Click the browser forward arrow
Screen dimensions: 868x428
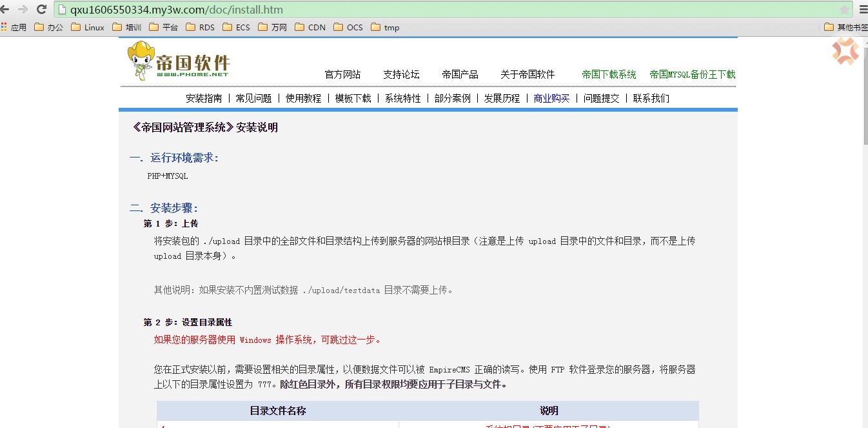23,10
